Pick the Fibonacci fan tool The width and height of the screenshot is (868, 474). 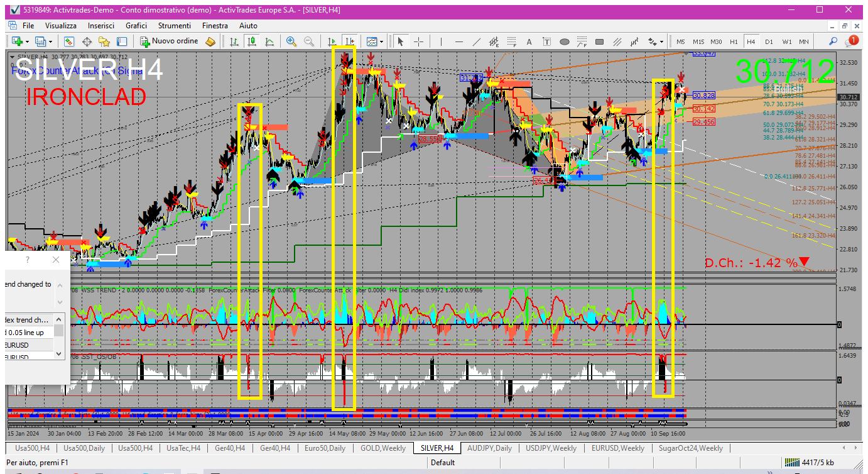582,41
